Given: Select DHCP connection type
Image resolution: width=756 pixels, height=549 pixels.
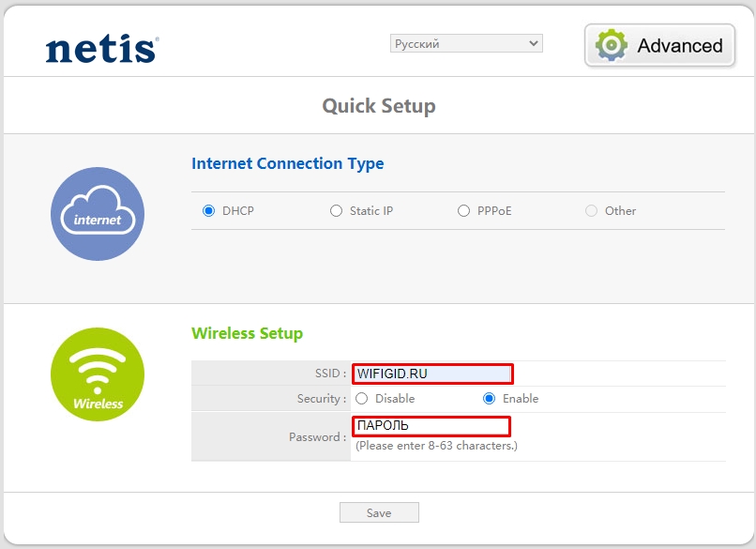Looking at the screenshot, I should point(209,211).
